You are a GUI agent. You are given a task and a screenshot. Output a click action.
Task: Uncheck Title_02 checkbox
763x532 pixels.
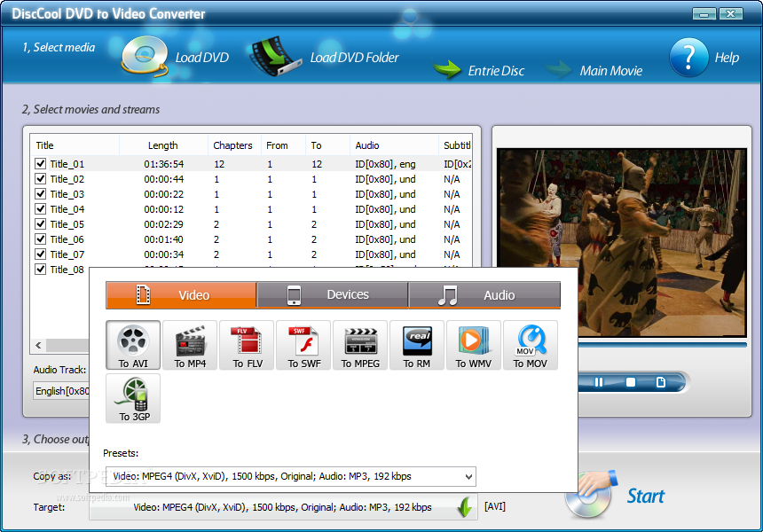(x=41, y=179)
